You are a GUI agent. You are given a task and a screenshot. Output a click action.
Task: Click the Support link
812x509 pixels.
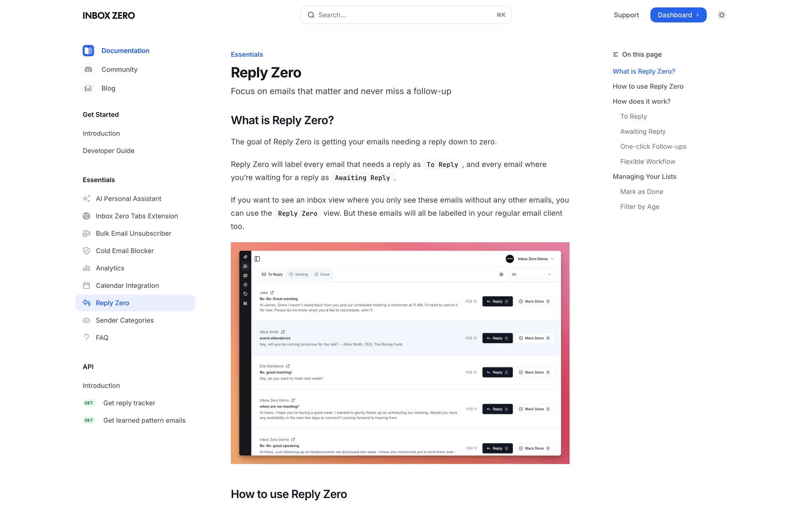(x=626, y=15)
